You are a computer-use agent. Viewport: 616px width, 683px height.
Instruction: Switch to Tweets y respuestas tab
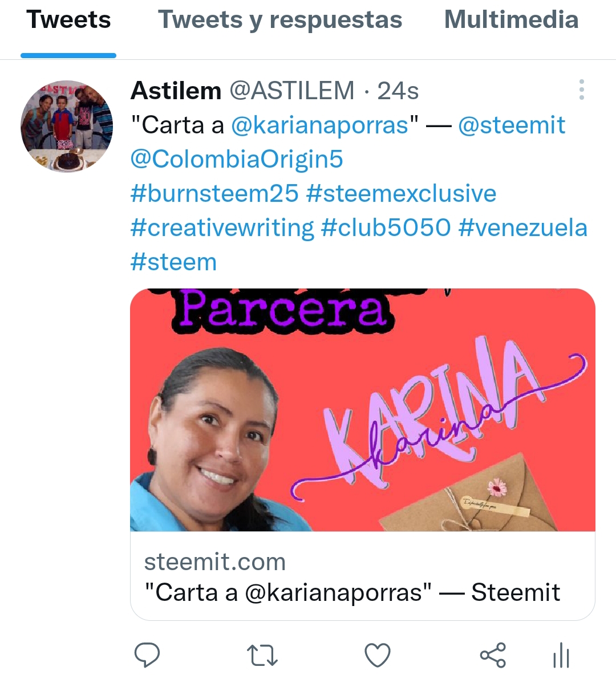pos(279,19)
